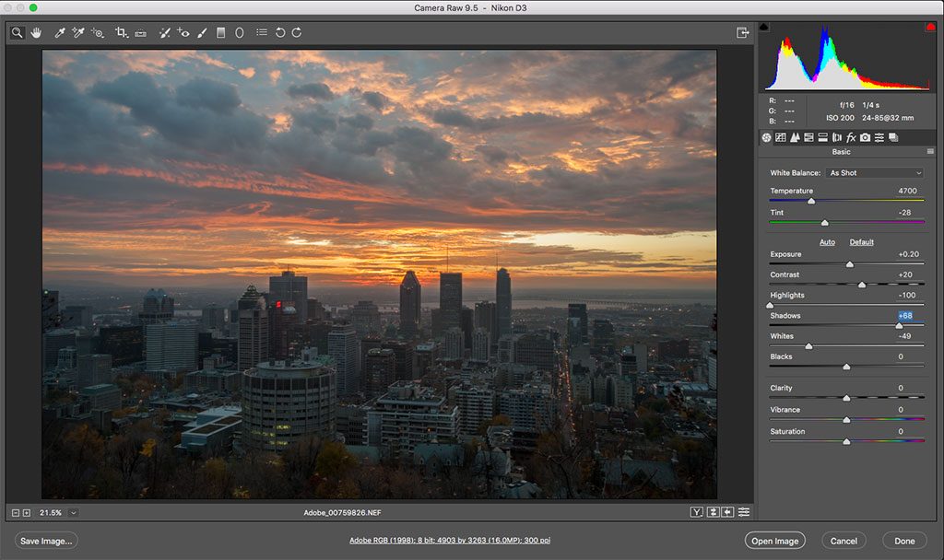
Task: Select the Spot Removal tool
Action: click(x=165, y=32)
